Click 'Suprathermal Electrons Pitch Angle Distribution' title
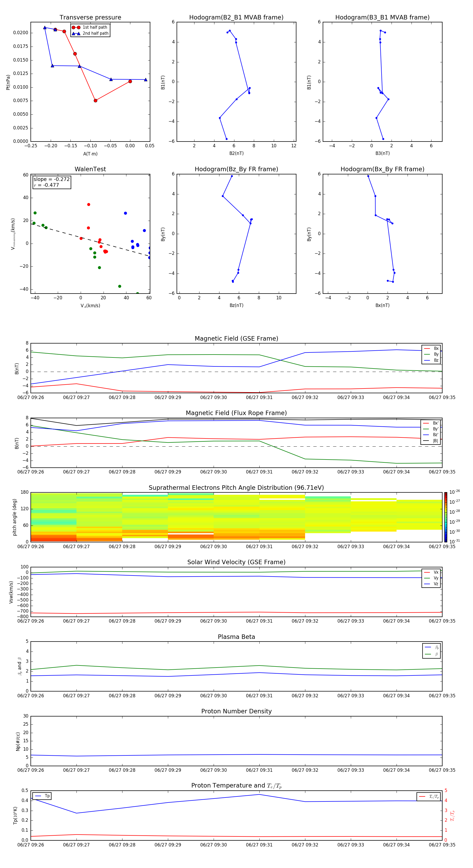Screen dimensions: 473x868 236,488
